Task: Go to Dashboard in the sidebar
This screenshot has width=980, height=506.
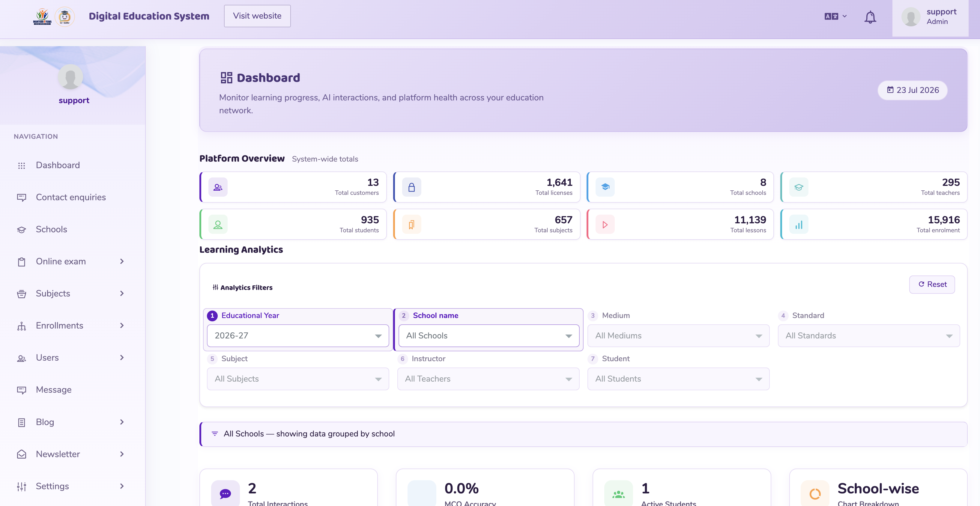Action: (72, 165)
